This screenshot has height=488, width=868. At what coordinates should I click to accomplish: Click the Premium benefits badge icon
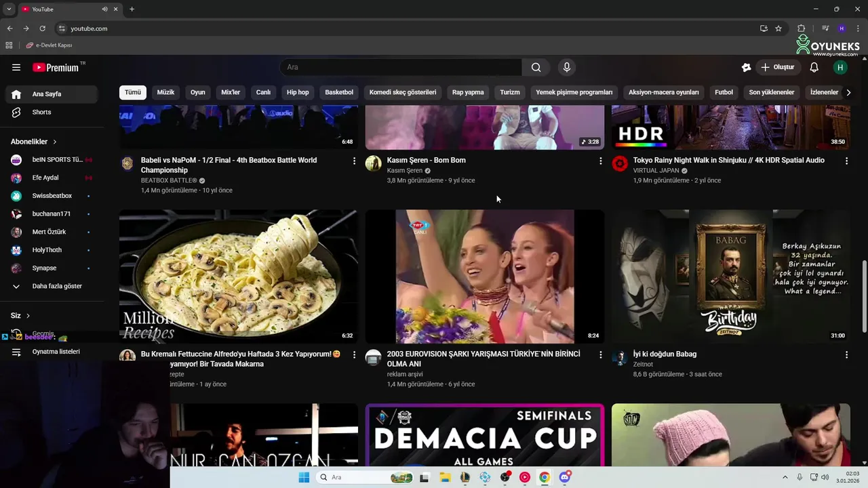click(x=746, y=67)
